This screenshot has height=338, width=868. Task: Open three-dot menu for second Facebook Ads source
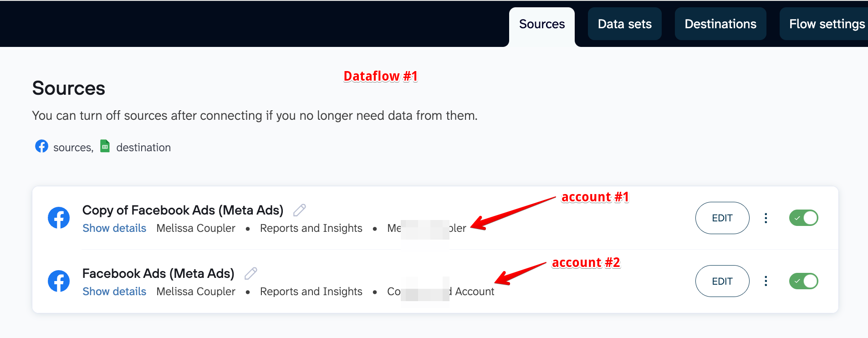[766, 281]
